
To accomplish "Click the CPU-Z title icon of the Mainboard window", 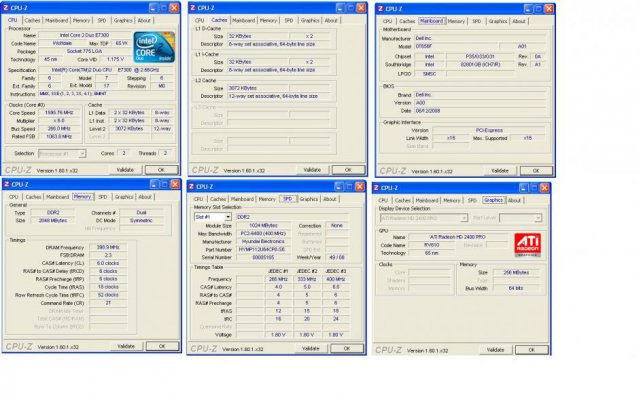I will tap(380, 9).
